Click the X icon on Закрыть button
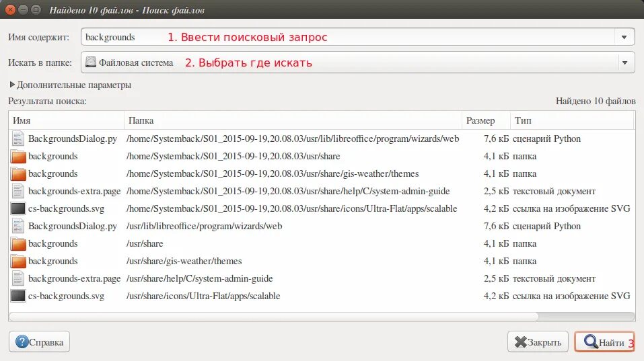The width and height of the screenshot is (644, 361). (520, 342)
